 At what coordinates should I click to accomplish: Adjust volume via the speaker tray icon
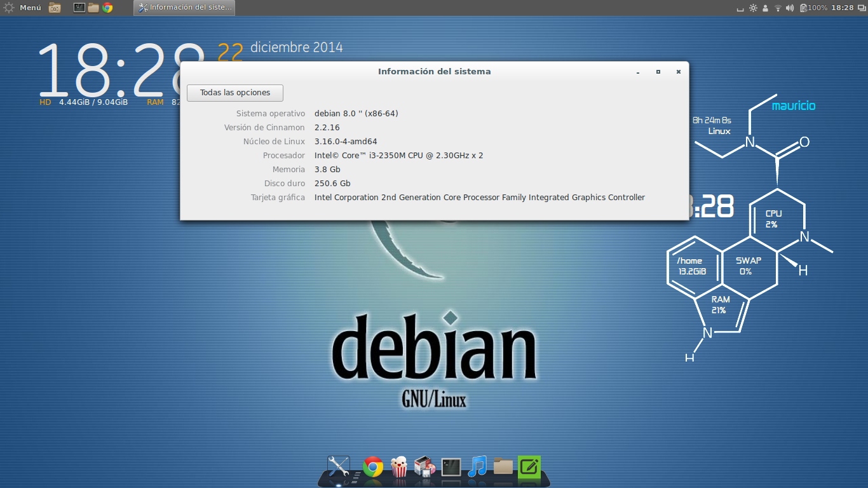click(789, 8)
